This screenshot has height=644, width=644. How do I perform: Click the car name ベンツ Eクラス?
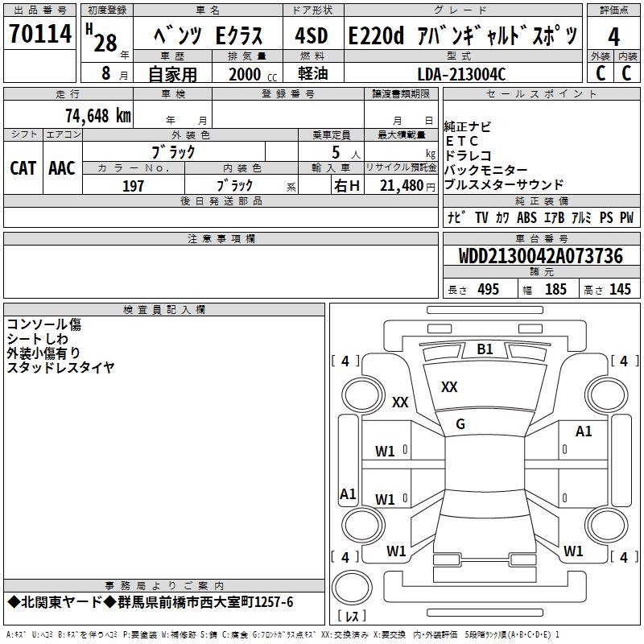[x=208, y=35]
